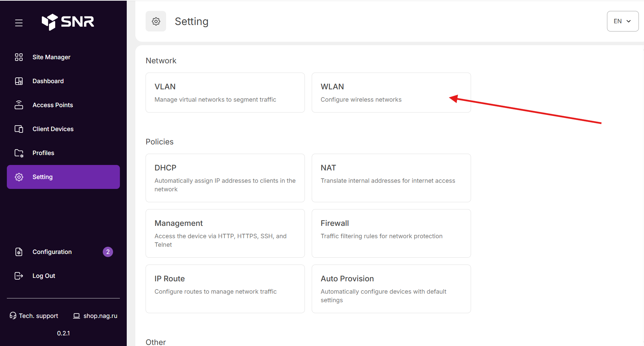Click the Policies section heading

160,142
